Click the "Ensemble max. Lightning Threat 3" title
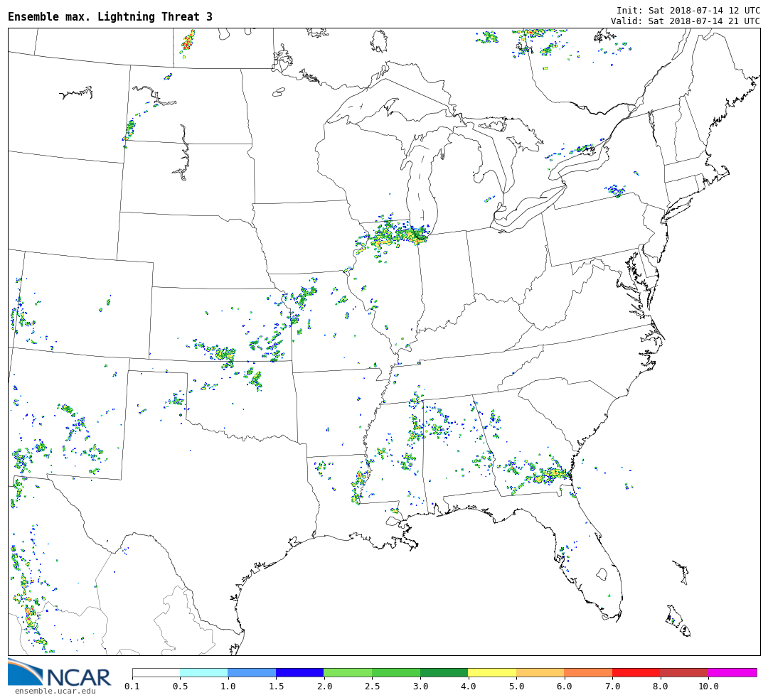 110,17
